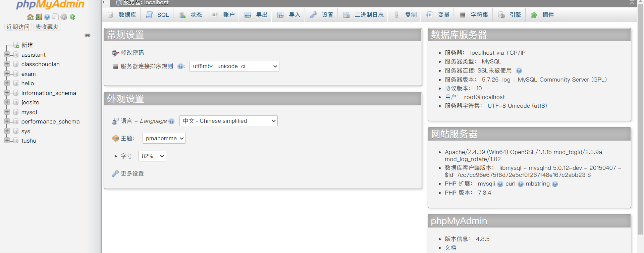Image resolution: width=644 pixels, height=253 pixels.
Task: Expand the mysql database node
Action: click(7, 112)
